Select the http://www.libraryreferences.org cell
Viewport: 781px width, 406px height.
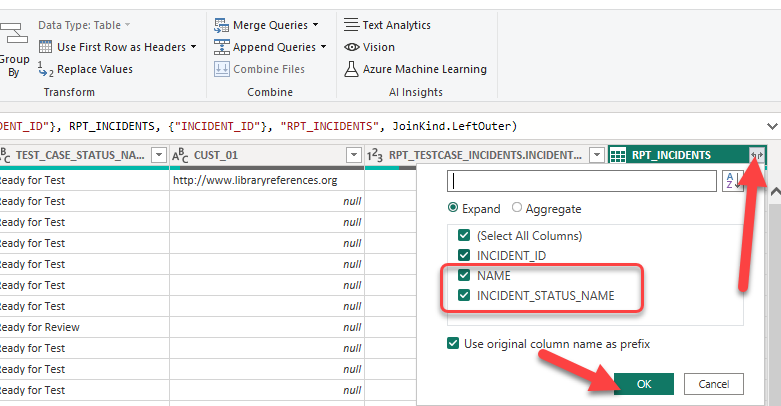coord(267,180)
